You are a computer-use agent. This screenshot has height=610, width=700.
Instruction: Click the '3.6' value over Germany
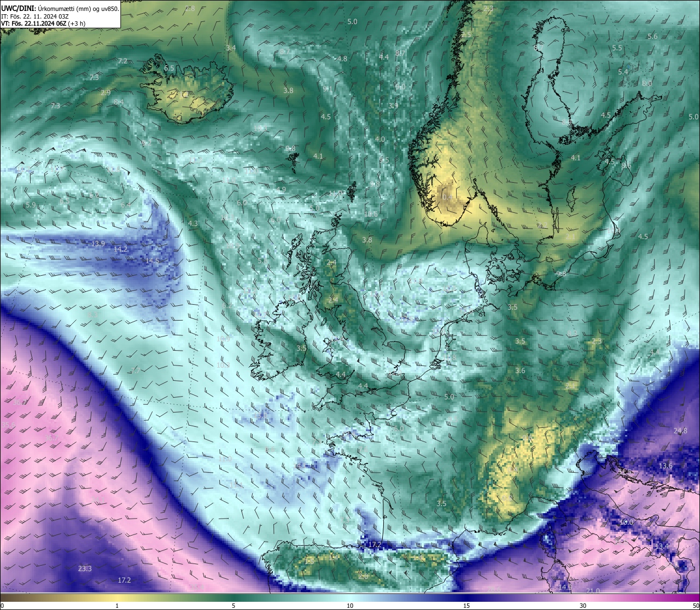[x=520, y=371]
